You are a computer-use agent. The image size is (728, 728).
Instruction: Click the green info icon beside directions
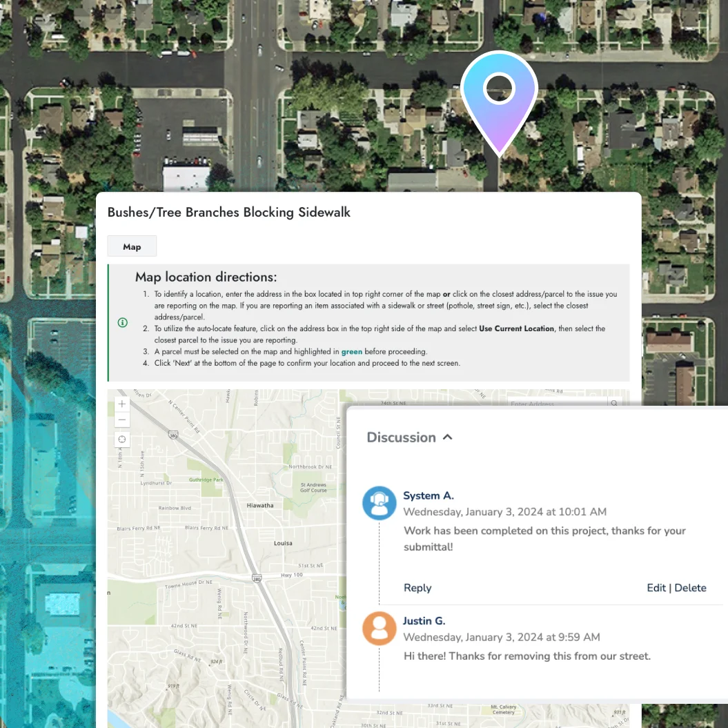click(x=123, y=322)
